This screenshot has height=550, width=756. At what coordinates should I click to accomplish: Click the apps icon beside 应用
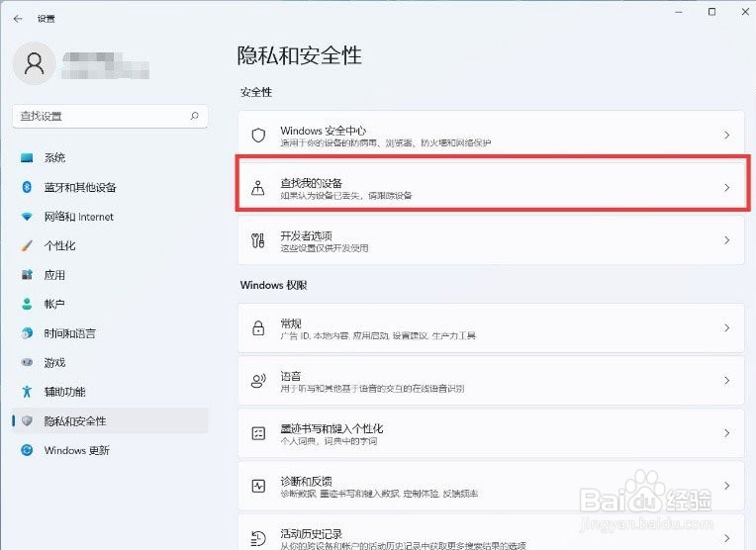(27, 275)
